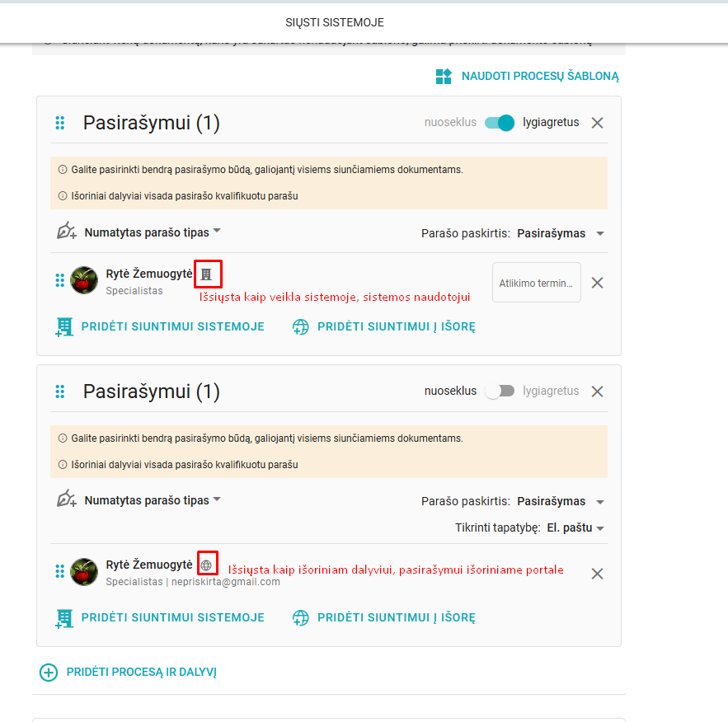Click plus circle icon for Pridėti procesą ir dalyvį

pyautogui.click(x=49, y=673)
